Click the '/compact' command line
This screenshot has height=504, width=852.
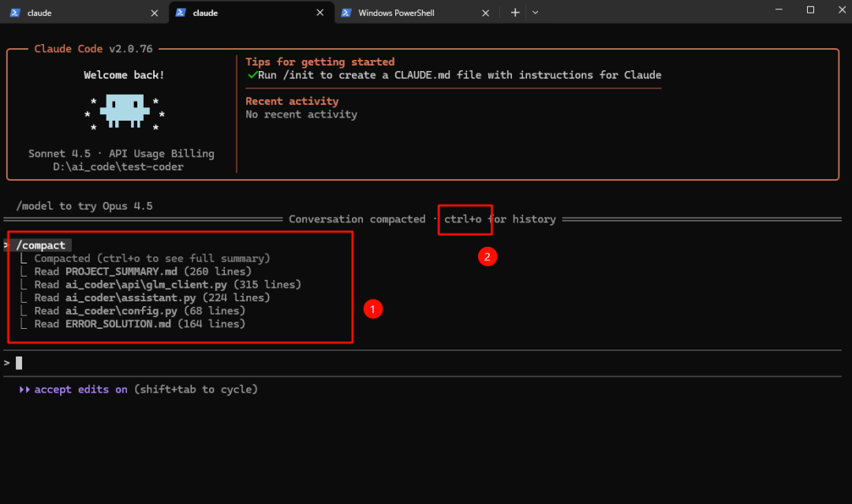point(41,245)
